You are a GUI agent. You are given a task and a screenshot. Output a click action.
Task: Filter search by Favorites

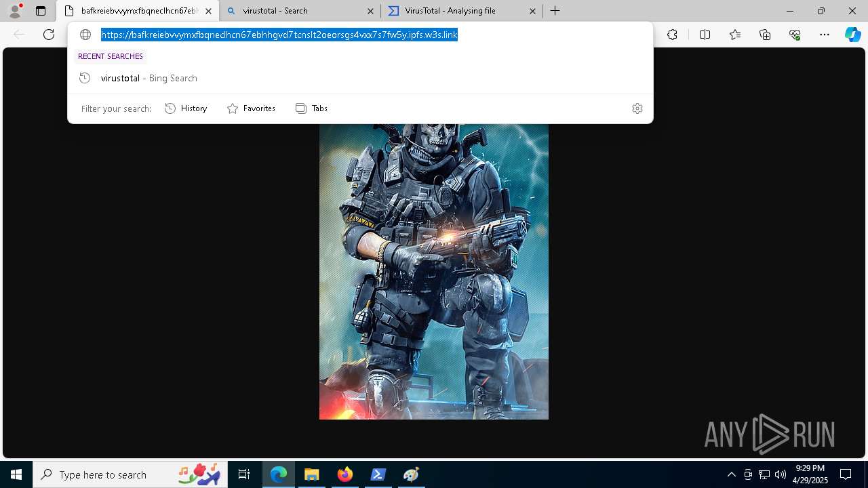[251, 108]
